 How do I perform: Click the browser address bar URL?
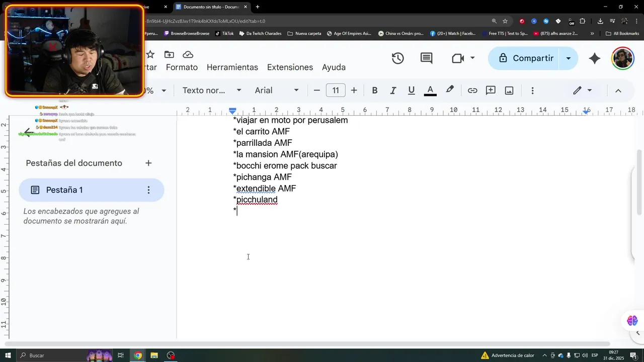(x=206, y=21)
